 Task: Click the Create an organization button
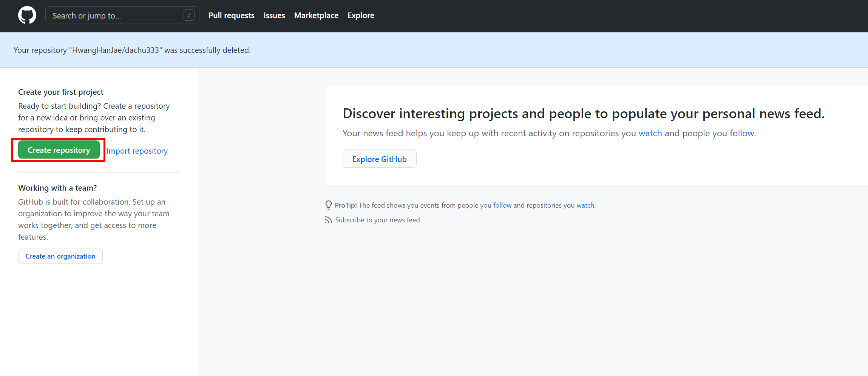point(60,256)
